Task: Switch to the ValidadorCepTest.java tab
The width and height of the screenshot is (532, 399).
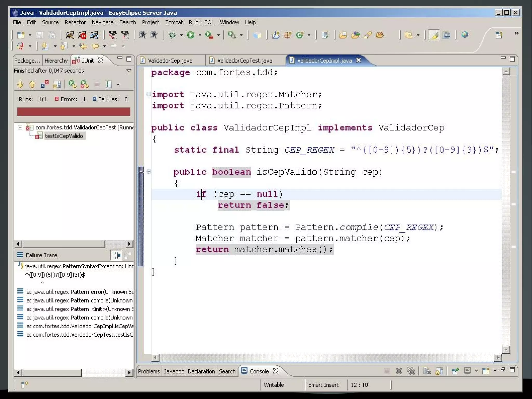Action: tap(244, 61)
